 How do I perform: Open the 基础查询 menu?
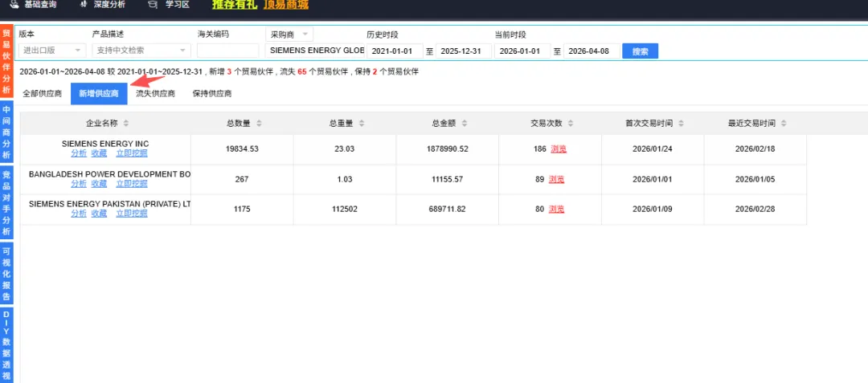coord(40,5)
